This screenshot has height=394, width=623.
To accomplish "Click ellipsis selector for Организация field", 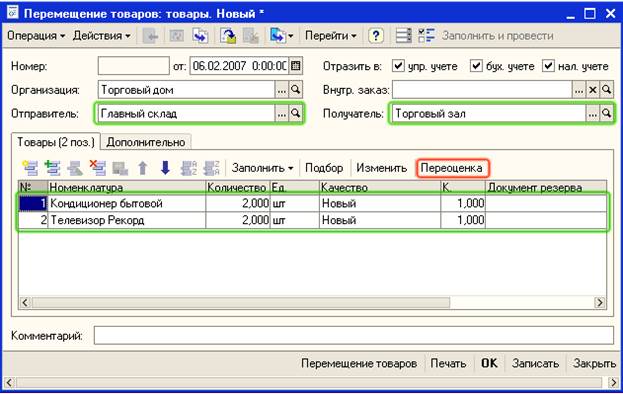I will (282, 90).
